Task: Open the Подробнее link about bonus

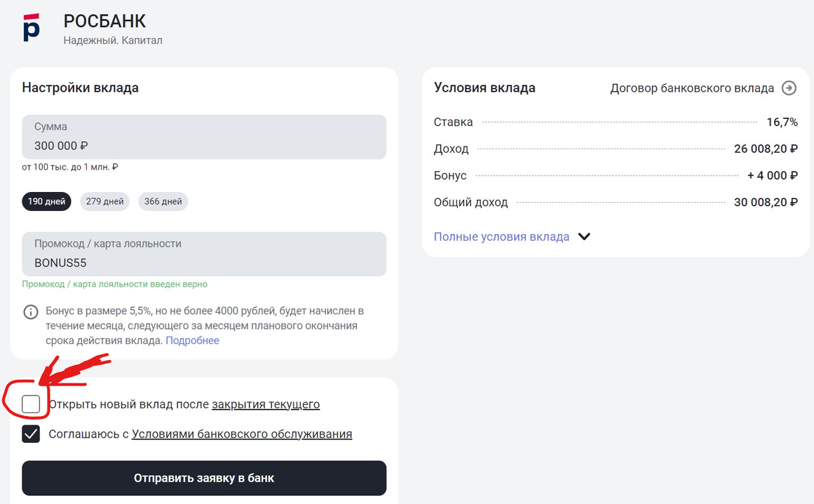Action: 193,341
